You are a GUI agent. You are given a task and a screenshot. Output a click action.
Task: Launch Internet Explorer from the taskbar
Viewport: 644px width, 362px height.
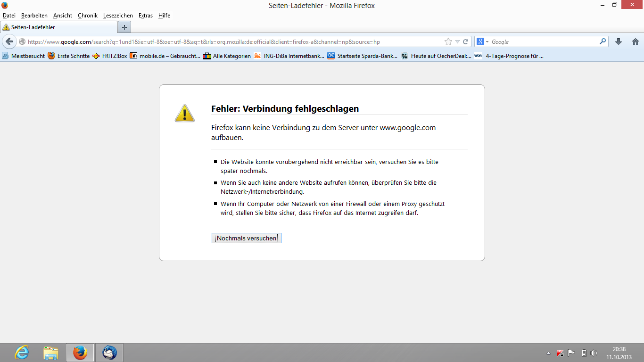point(22,352)
